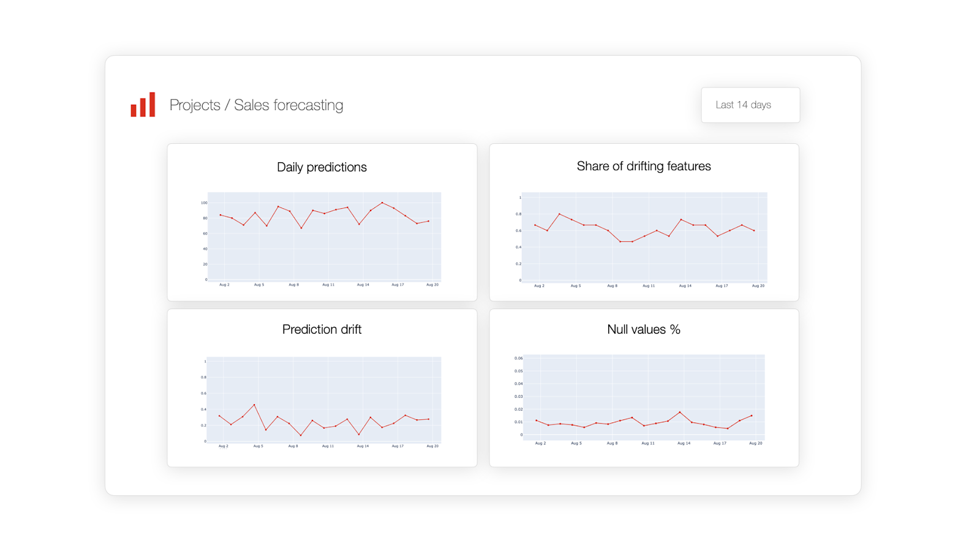Image resolution: width=980 pixels, height=551 pixels.
Task: Click the highest point in Daily predictions chart
Action: (x=382, y=203)
